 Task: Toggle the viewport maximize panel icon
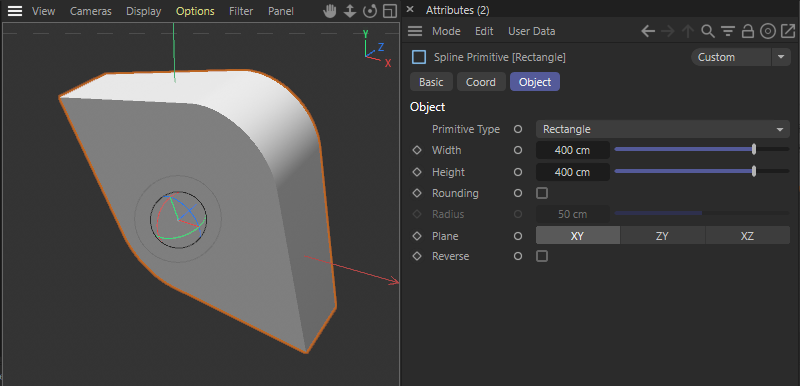(x=390, y=11)
